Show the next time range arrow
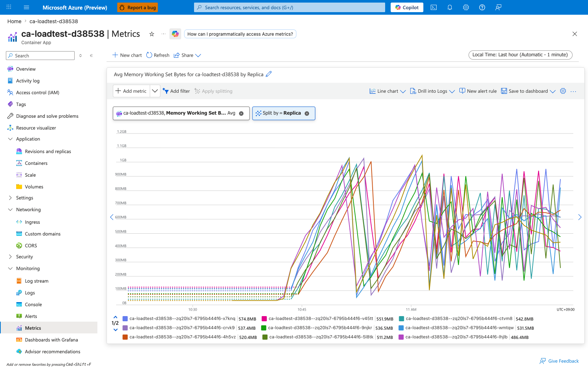The width and height of the screenshot is (588, 368). 580,217
